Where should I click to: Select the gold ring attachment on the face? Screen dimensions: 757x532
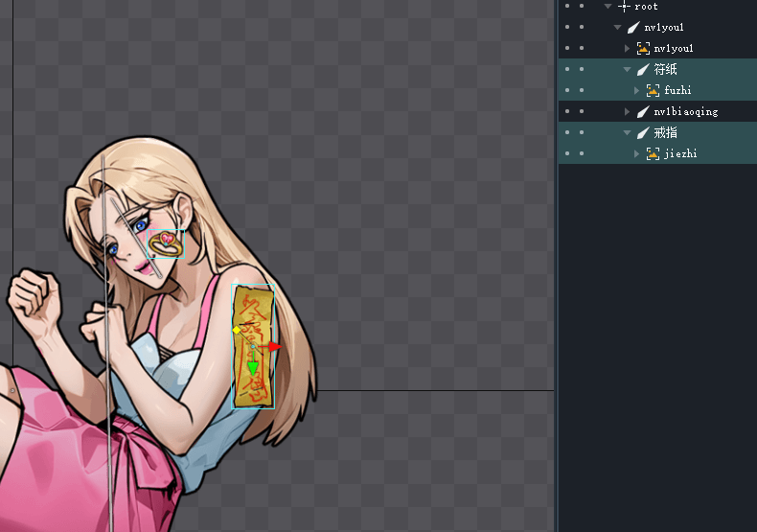(x=167, y=245)
